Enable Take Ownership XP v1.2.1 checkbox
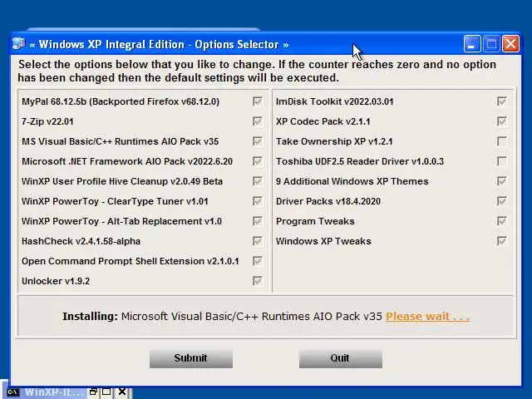Image resolution: width=532 pixels, height=399 pixels. tap(502, 141)
